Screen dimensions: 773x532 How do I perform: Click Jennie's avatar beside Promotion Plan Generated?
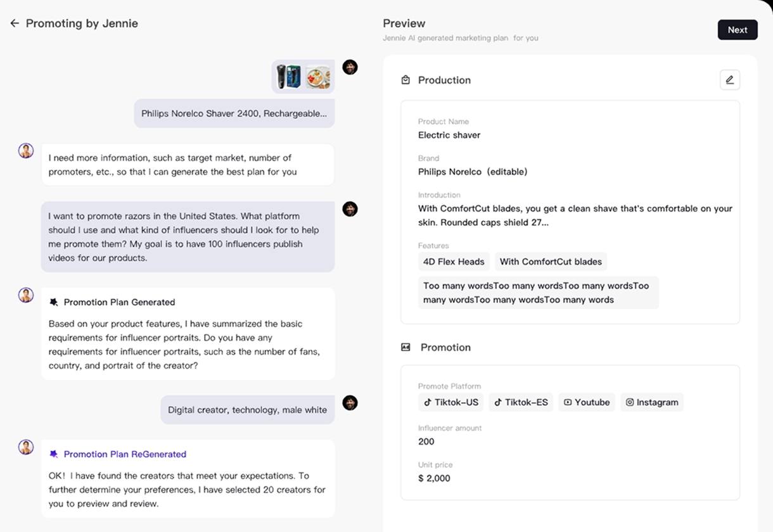pyautogui.click(x=26, y=295)
